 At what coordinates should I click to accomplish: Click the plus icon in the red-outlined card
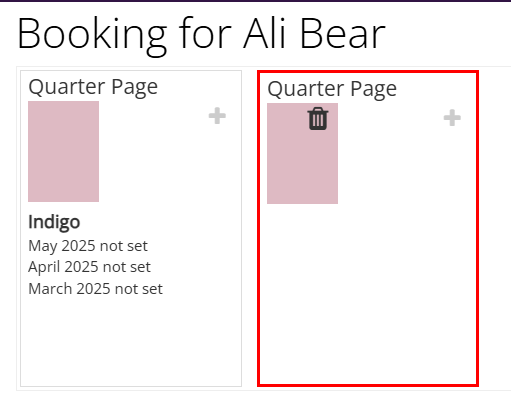[x=452, y=118]
